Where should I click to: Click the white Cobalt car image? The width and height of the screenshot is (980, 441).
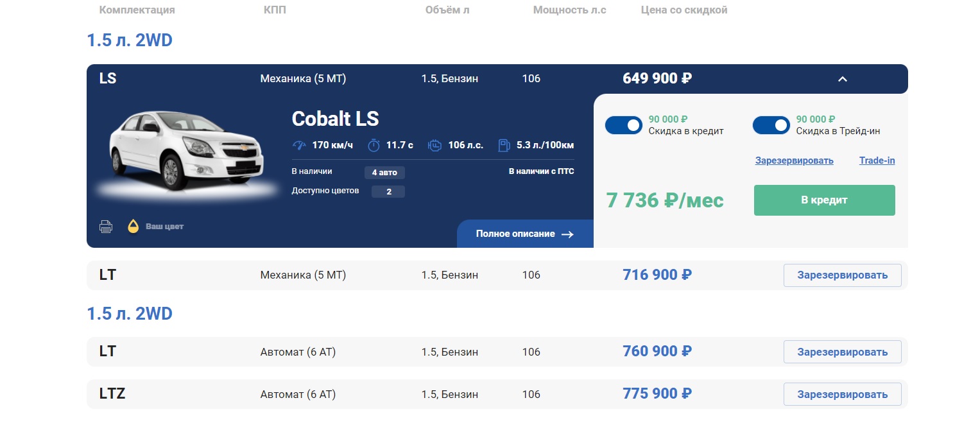point(186,151)
